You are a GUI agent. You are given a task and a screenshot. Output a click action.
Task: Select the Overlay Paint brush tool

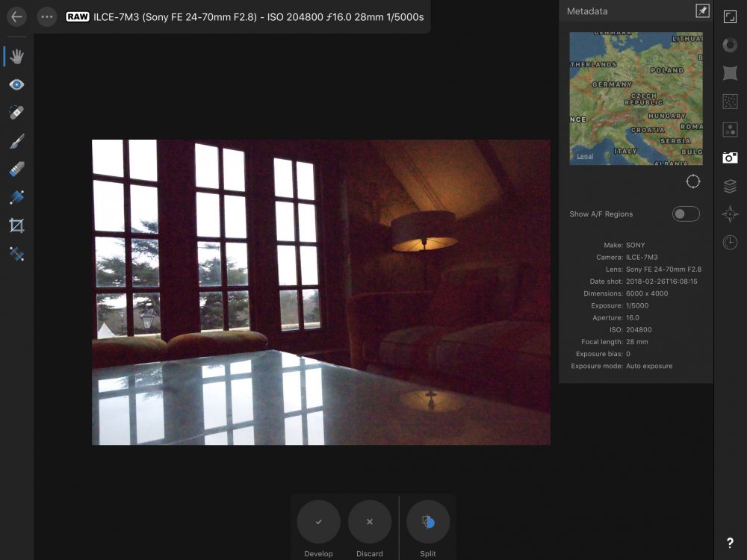[x=16, y=141]
